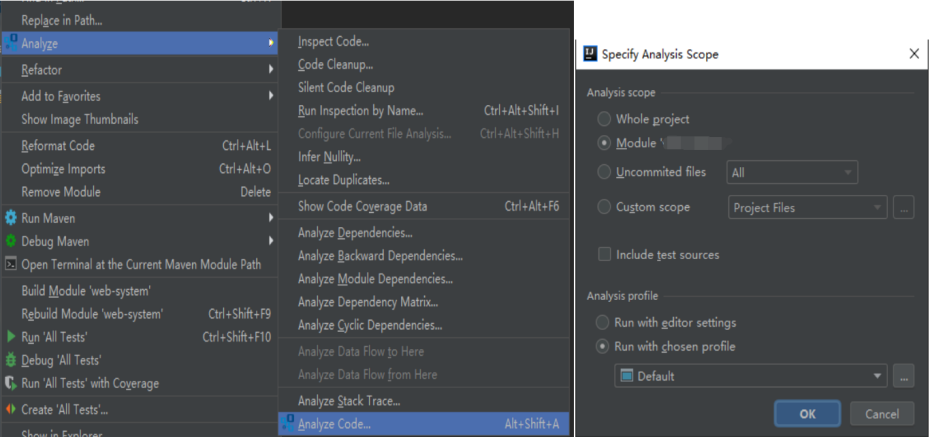Click the Debug 'All Tests' bug icon
931x437 pixels.
pyautogui.click(x=11, y=360)
